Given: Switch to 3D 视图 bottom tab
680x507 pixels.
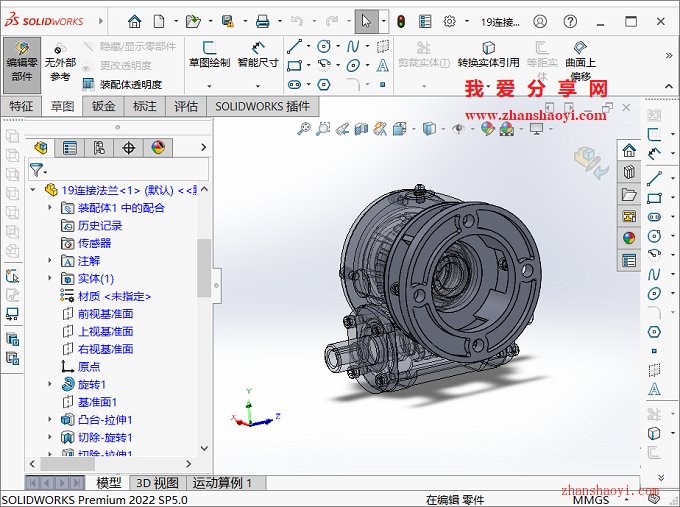Looking at the screenshot, I should pos(157,483).
